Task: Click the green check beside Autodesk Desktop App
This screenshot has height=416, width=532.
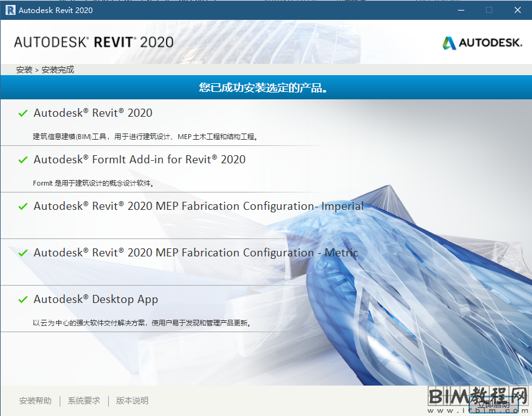Action: click(x=23, y=299)
